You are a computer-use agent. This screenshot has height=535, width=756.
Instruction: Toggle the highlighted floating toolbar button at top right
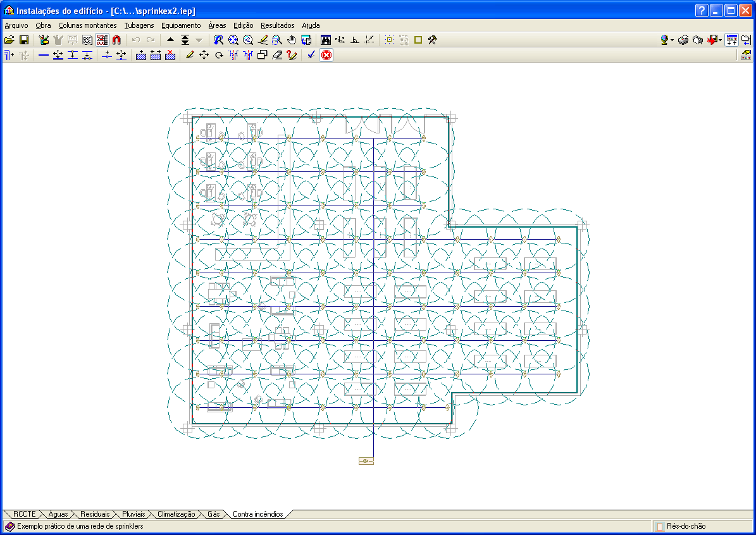[x=731, y=40]
